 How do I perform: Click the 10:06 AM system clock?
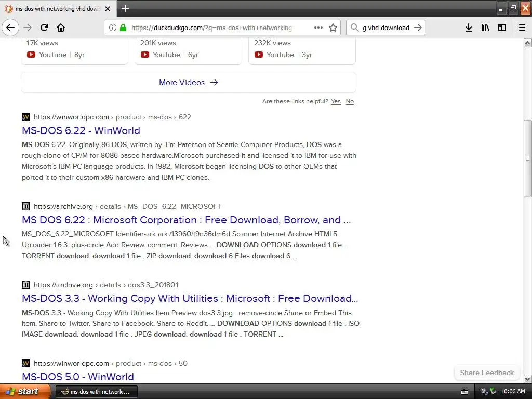pos(513,392)
